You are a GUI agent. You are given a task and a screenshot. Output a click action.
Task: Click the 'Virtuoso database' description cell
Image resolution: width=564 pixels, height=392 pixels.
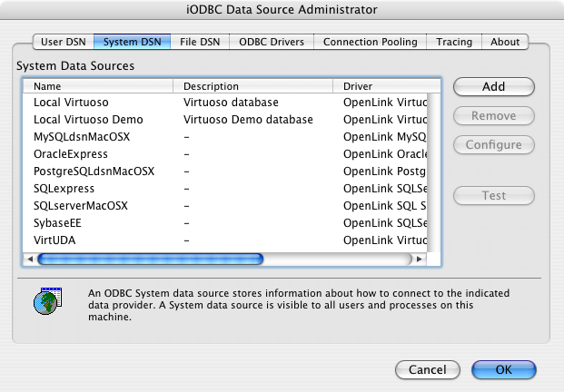pos(231,103)
